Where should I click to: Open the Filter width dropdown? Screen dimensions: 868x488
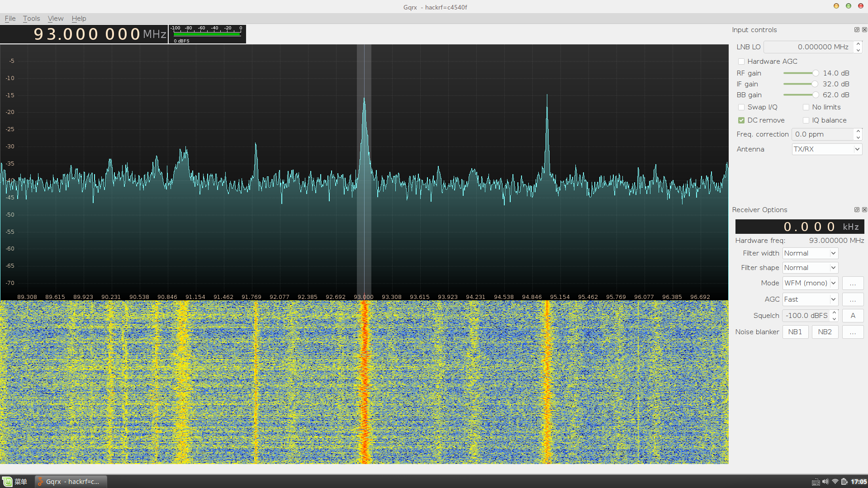click(810, 253)
